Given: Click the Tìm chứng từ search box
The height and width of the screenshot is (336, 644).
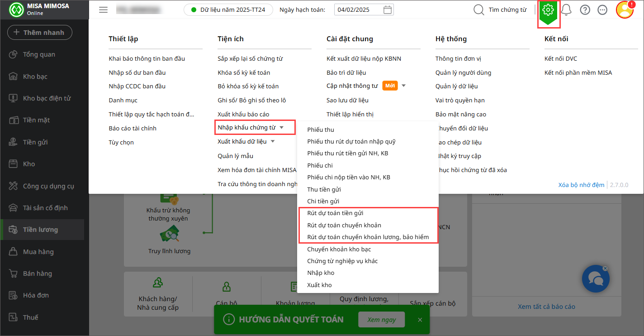Looking at the screenshot, I should point(507,10).
